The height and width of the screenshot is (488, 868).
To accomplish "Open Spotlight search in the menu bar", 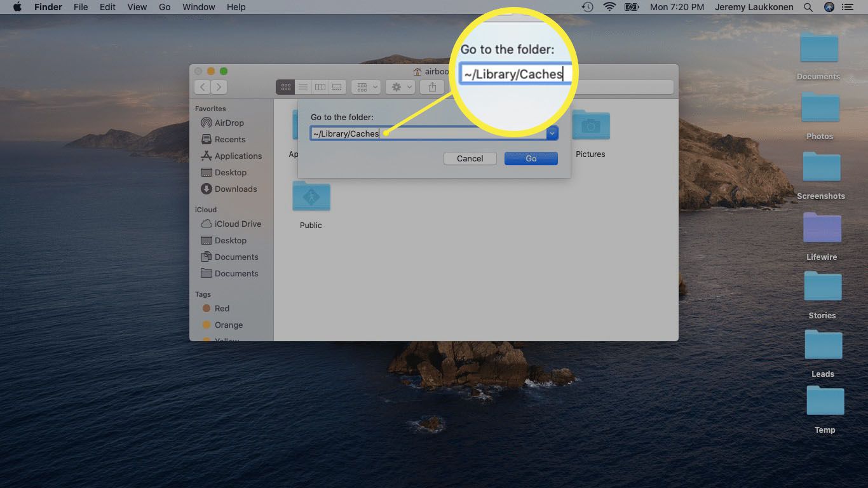I will point(808,7).
